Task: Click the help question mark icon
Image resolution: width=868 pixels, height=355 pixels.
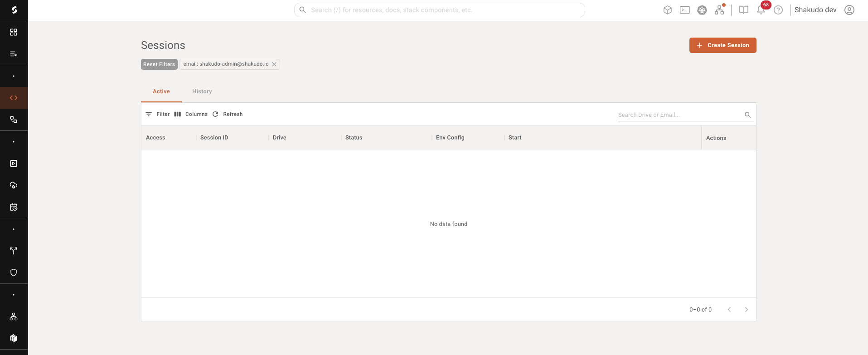Action: 778,10
